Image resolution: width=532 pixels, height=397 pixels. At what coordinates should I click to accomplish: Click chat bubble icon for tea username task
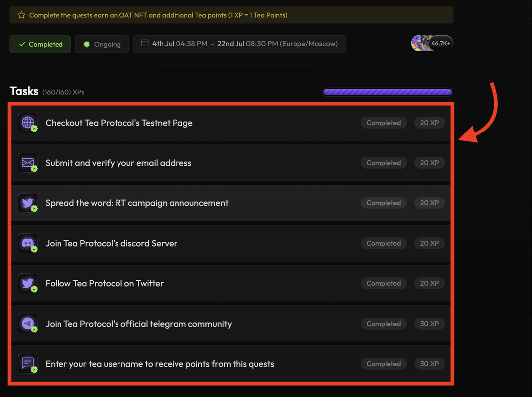[28, 364]
